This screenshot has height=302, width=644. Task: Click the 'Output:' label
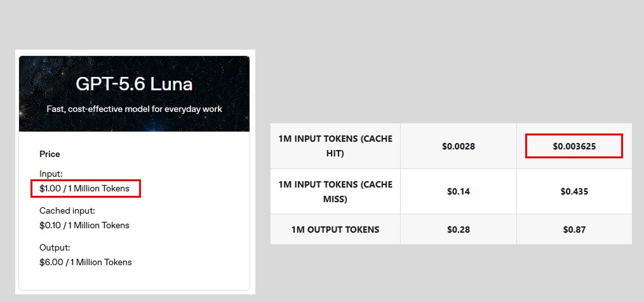point(55,248)
